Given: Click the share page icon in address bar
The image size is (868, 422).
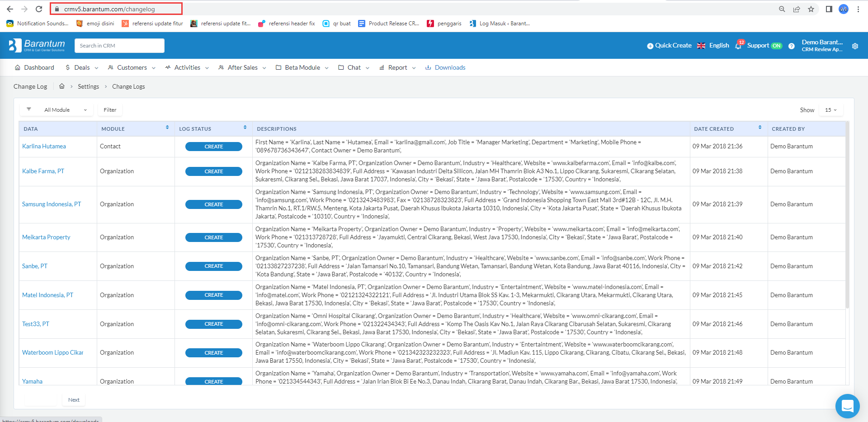Looking at the screenshot, I should click(797, 9).
